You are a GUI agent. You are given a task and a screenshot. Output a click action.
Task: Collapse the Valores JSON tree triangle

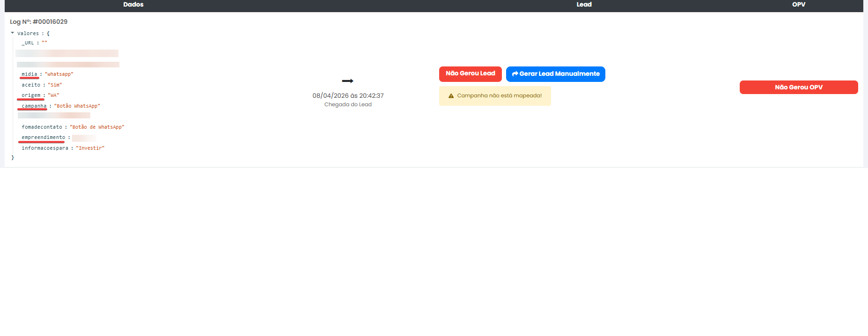coord(13,33)
